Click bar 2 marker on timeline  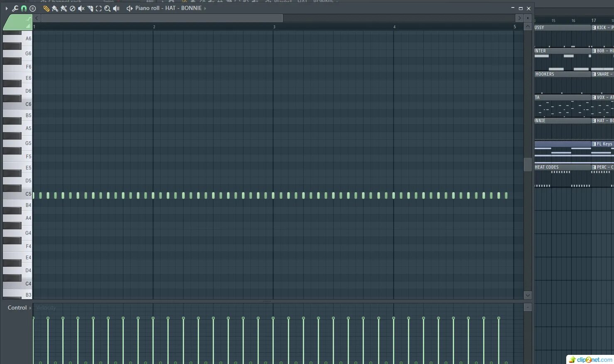point(154,27)
